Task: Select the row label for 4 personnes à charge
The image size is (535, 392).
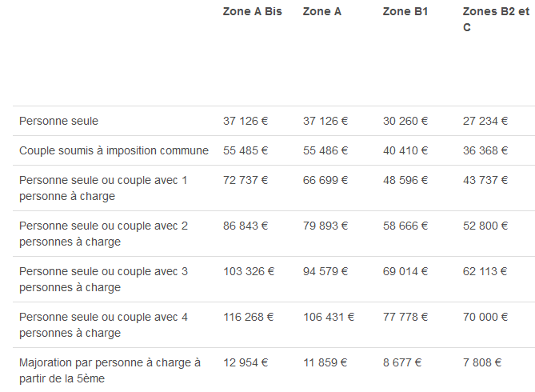Action: (103, 325)
